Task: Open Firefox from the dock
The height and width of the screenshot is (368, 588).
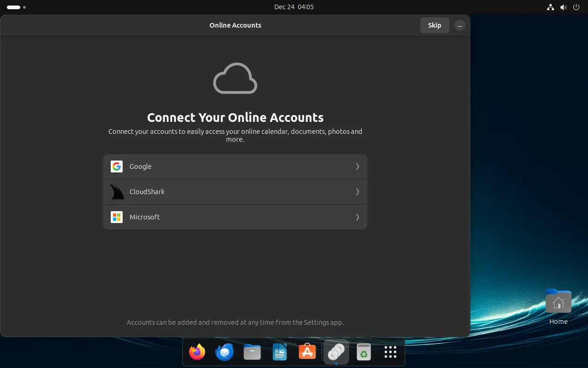Action: pyautogui.click(x=197, y=352)
